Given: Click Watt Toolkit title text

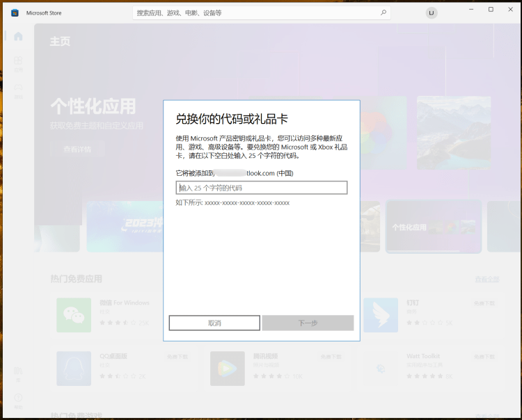Looking at the screenshot, I should 423,356.
